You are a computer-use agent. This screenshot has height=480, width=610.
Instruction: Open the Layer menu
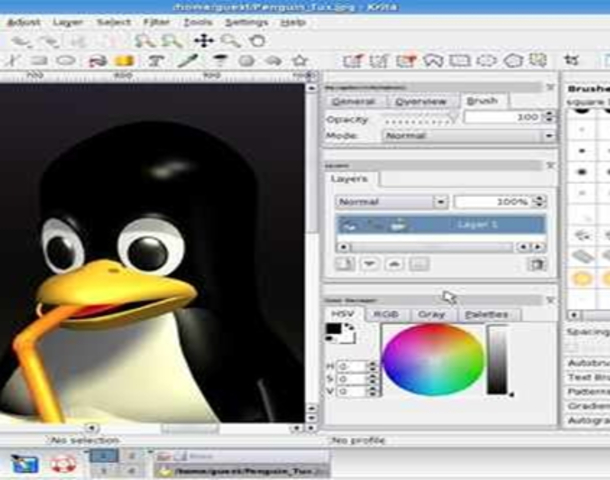tap(68, 23)
